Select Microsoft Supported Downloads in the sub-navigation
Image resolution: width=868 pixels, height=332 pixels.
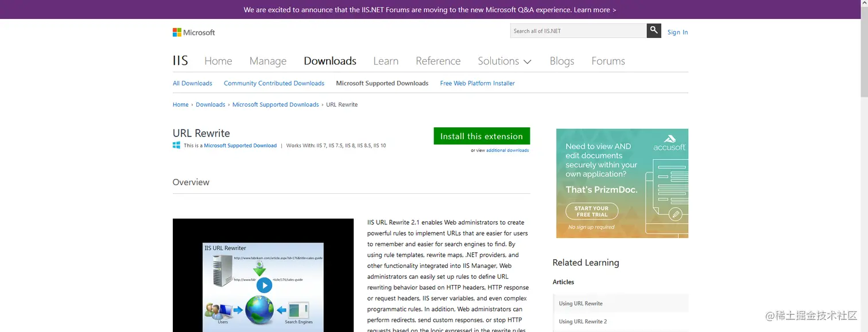click(x=382, y=83)
